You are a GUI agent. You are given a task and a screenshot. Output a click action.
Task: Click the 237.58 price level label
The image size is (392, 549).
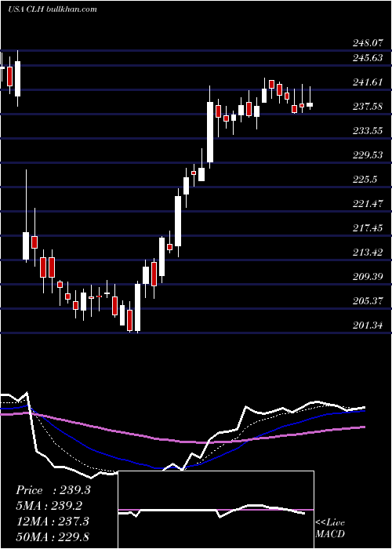tap(368, 107)
